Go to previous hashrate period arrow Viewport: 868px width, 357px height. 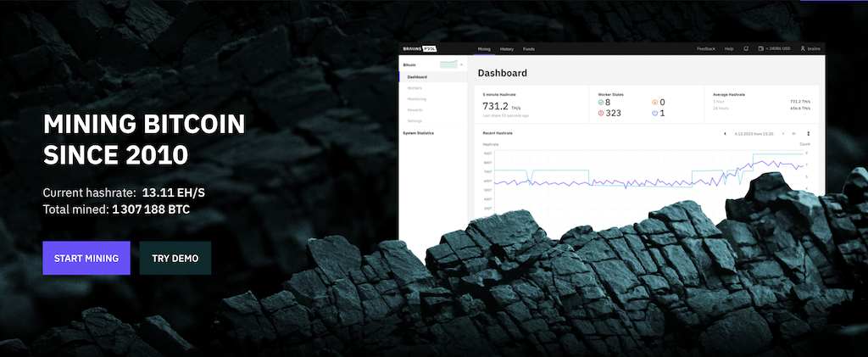pyautogui.click(x=725, y=133)
